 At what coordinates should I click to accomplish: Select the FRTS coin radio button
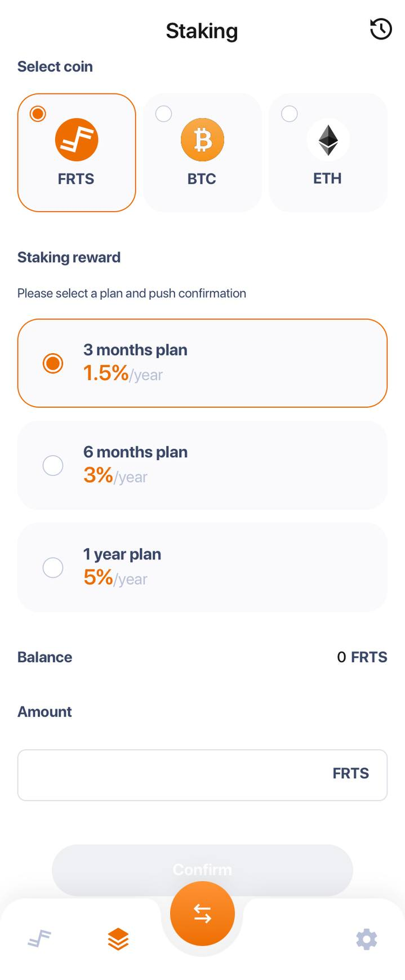click(x=38, y=114)
